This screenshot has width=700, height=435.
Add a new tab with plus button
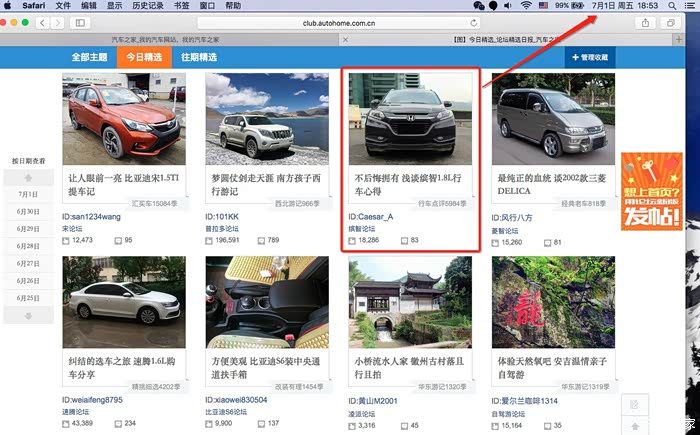[x=679, y=40]
